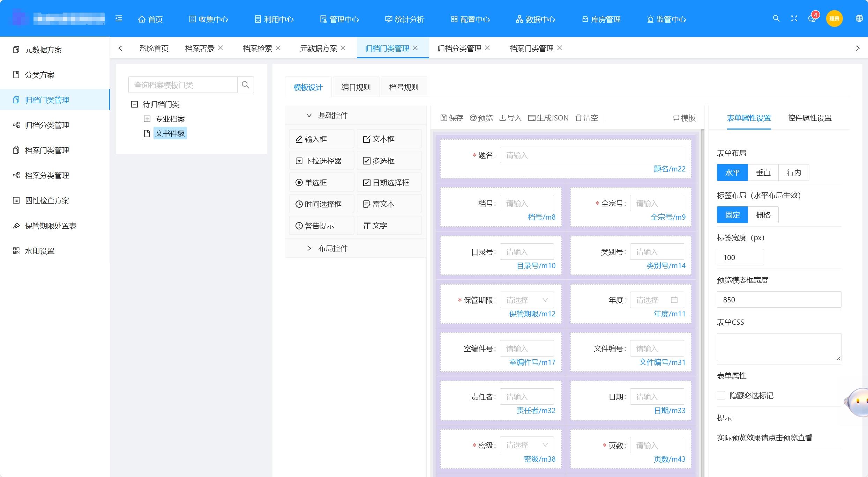Close the 档案门类管理 tab
This screenshot has width=868, height=477.
(x=560, y=48)
